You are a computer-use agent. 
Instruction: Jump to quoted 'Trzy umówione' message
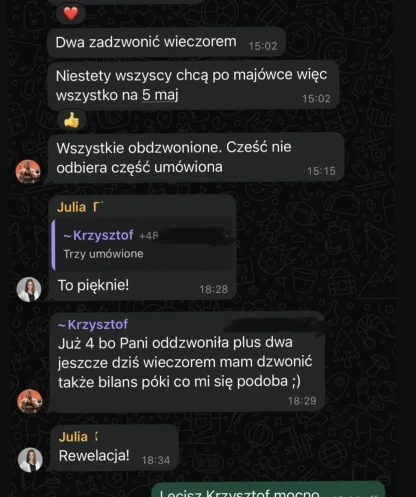point(143,245)
